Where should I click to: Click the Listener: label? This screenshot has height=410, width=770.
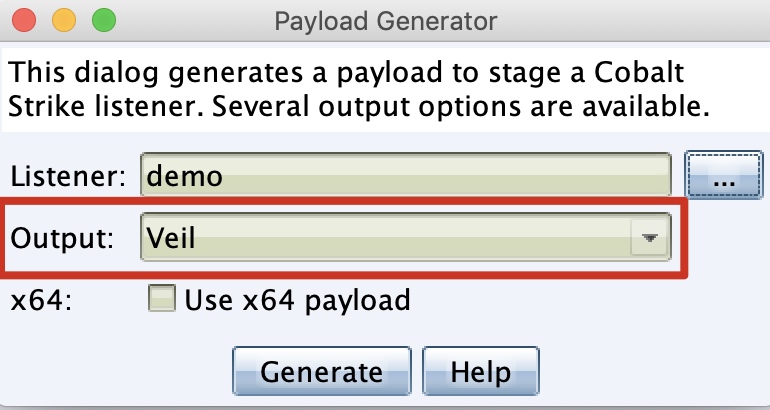68,176
